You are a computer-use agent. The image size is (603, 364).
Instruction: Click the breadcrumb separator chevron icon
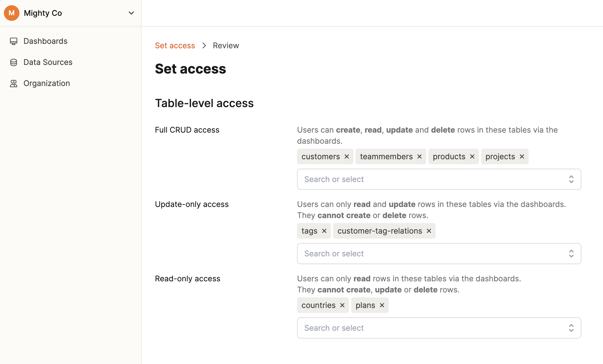click(204, 46)
